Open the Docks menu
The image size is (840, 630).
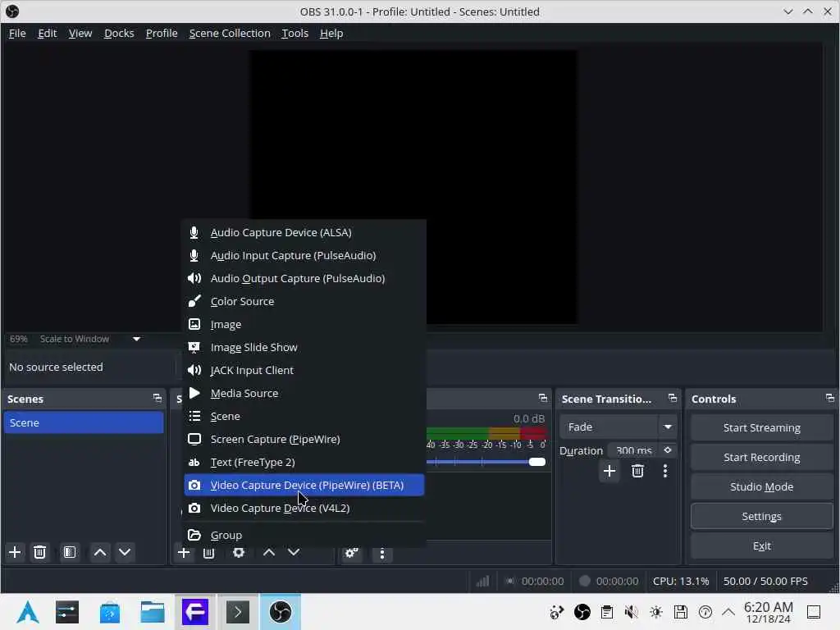point(119,33)
